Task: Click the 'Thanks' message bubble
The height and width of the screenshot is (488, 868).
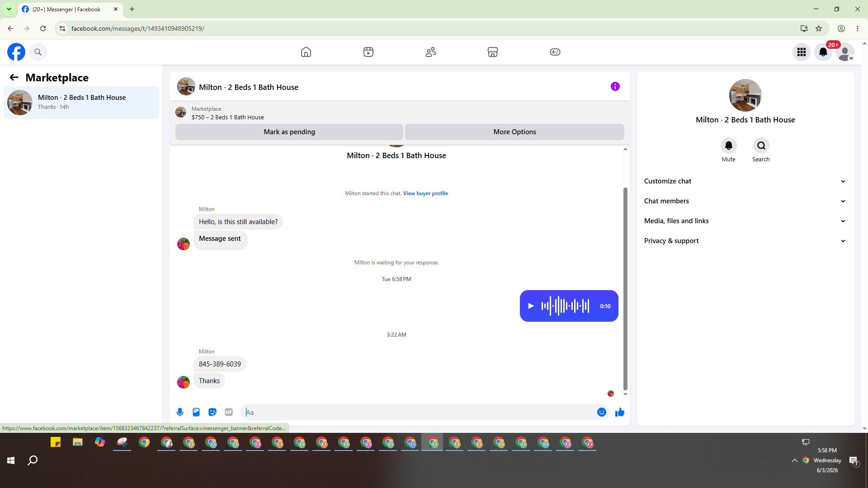Action: (x=209, y=381)
